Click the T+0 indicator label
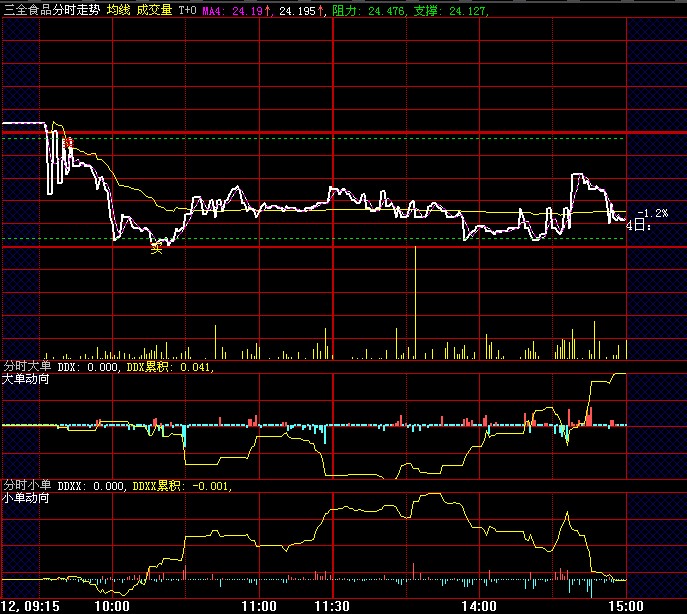This screenshot has height=614, width=687. point(188,10)
